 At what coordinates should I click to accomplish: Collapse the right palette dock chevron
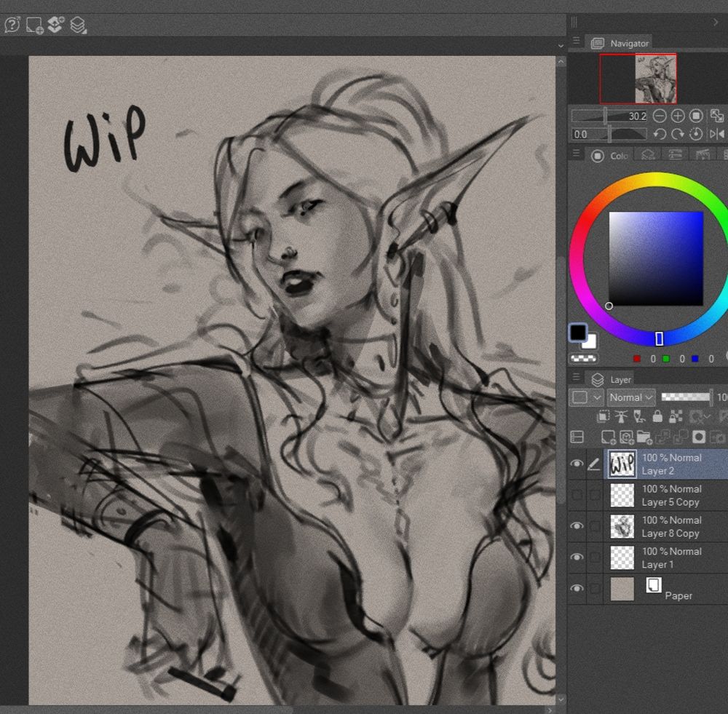click(x=716, y=22)
